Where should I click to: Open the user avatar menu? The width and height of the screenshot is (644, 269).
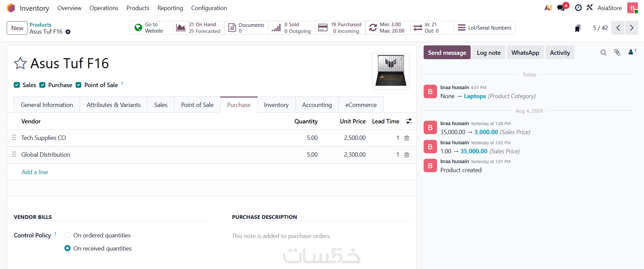coord(632,8)
